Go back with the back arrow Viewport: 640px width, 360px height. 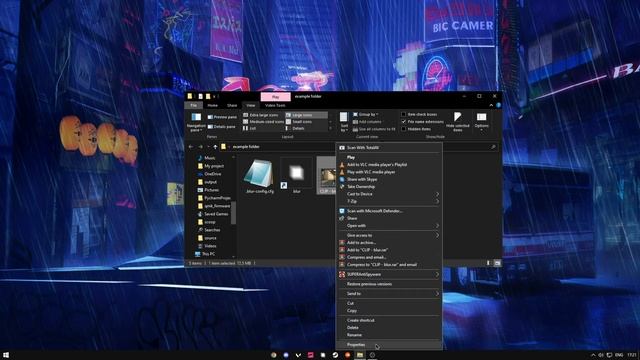tap(191, 147)
